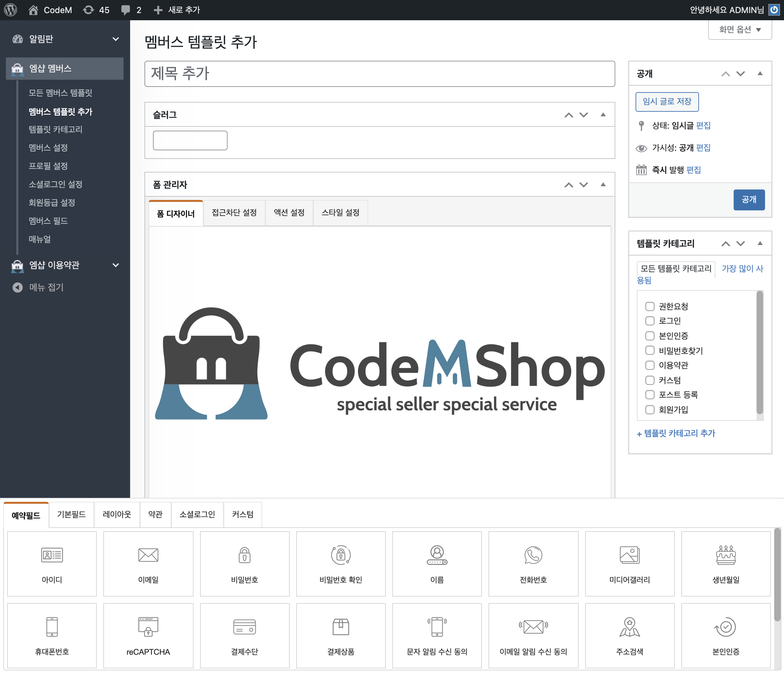Select the 이름 field tile
Screen dimensions: 784x673
437,564
